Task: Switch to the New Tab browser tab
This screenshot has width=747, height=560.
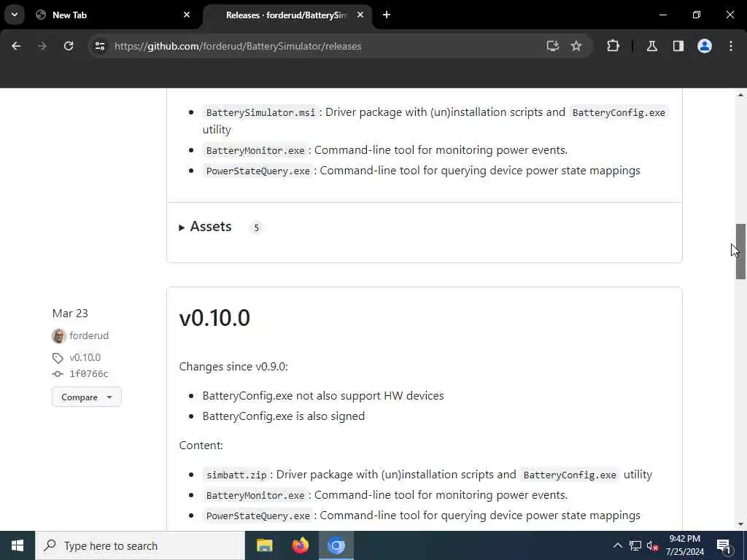Action: (x=113, y=15)
